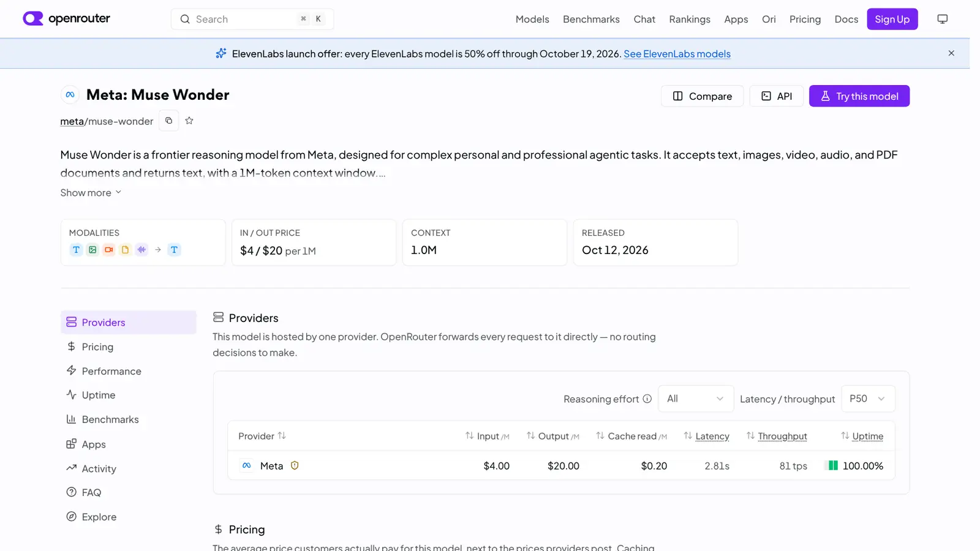Open the meta author link

coord(72,121)
